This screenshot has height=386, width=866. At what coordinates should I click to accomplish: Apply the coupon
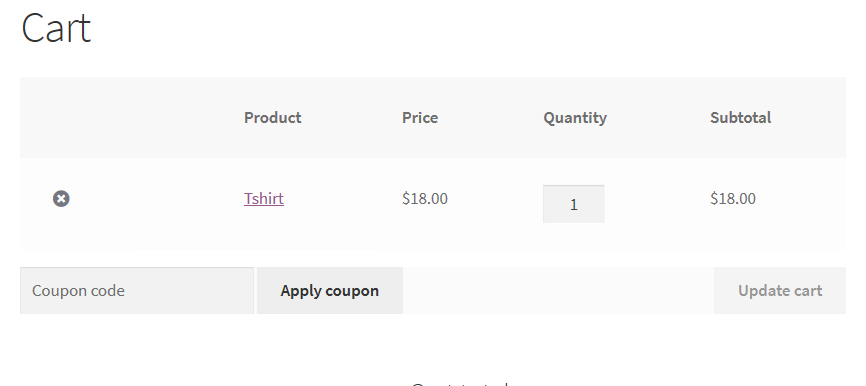330,290
